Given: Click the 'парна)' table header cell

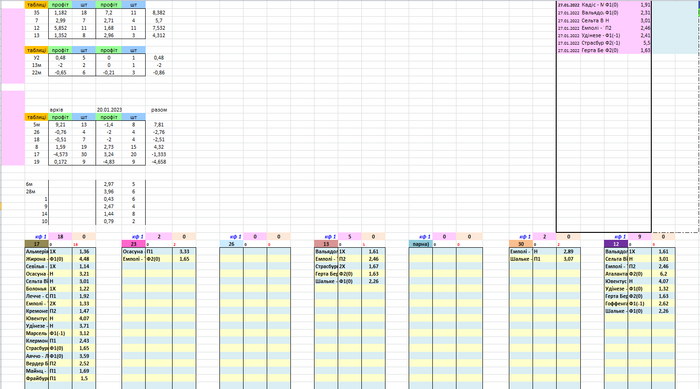Looking at the screenshot, I should coord(421,244).
